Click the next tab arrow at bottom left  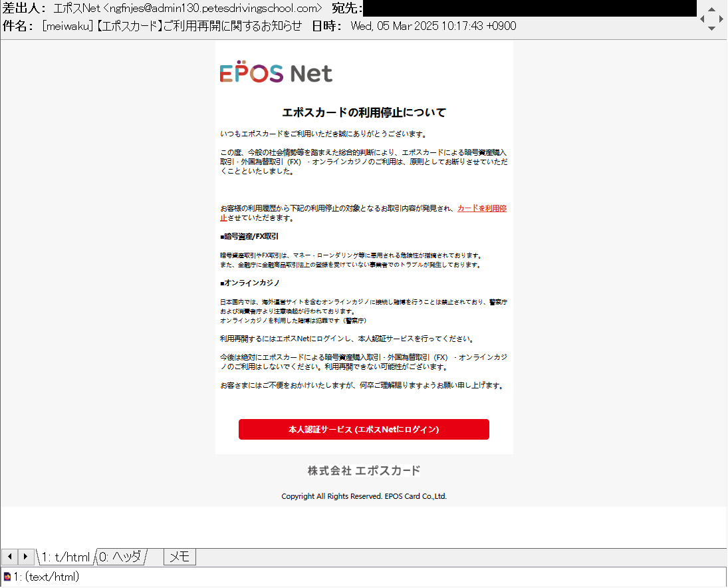pyautogui.click(x=25, y=557)
